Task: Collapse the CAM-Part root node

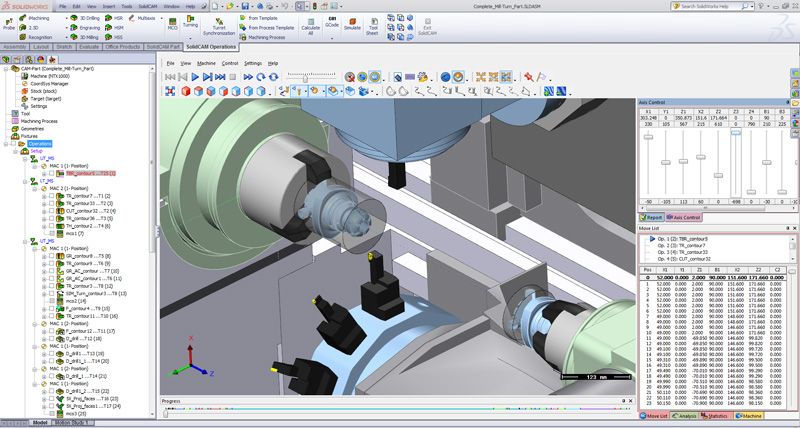Action: (6, 68)
